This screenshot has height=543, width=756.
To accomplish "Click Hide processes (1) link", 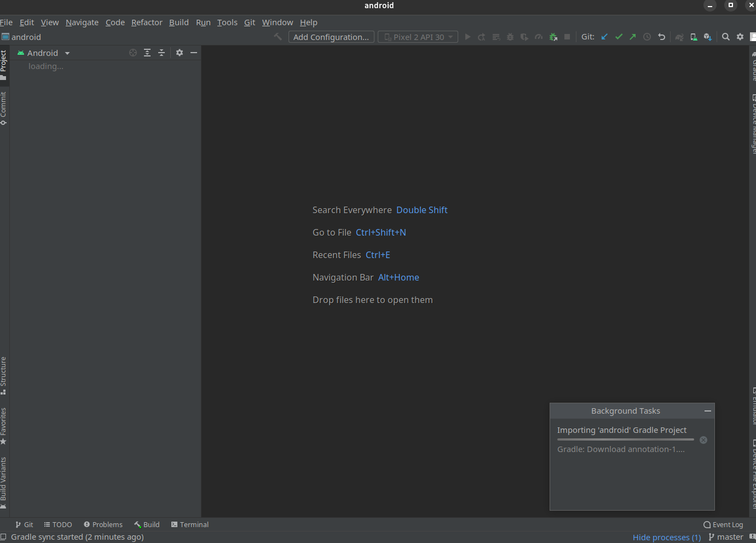I will click(667, 537).
